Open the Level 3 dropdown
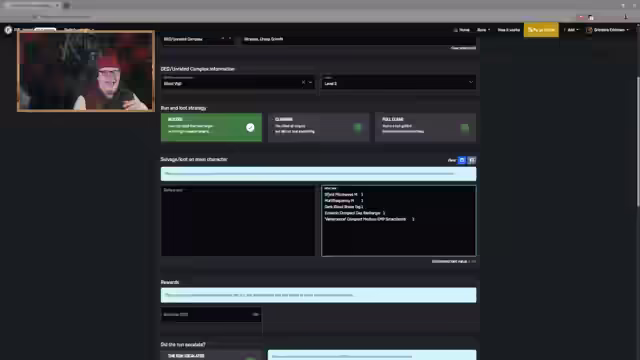Viewport: 640px width, 360px height. 398,82
